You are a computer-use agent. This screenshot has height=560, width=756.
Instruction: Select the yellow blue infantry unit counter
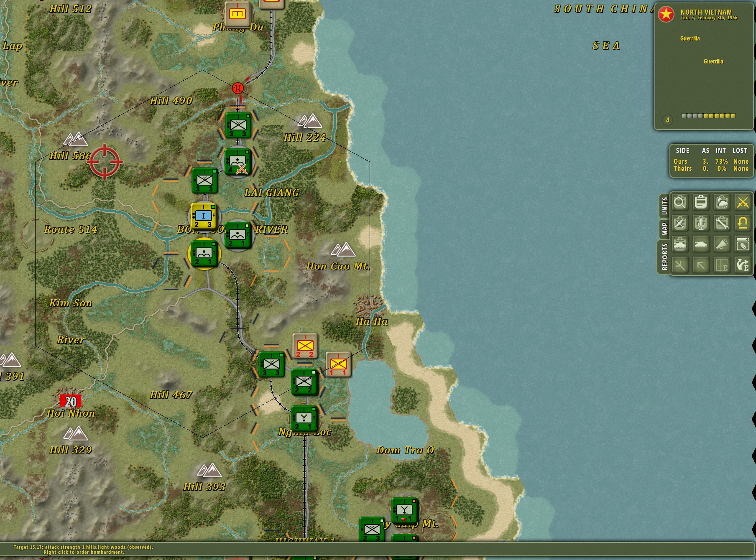point(204,216)
